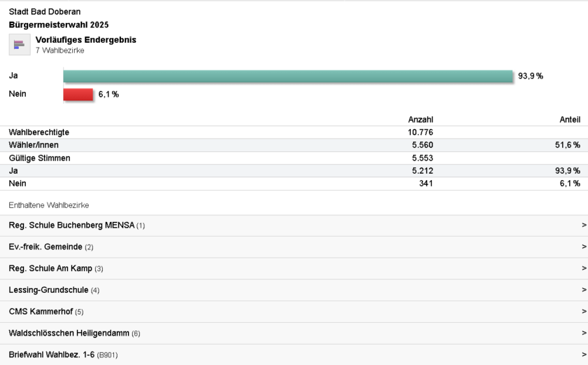This screenshot has width=588, height=365.
Task: Open the Lessing-Grundschule district name
Action: pyautogui.click(x=48, y=290)
